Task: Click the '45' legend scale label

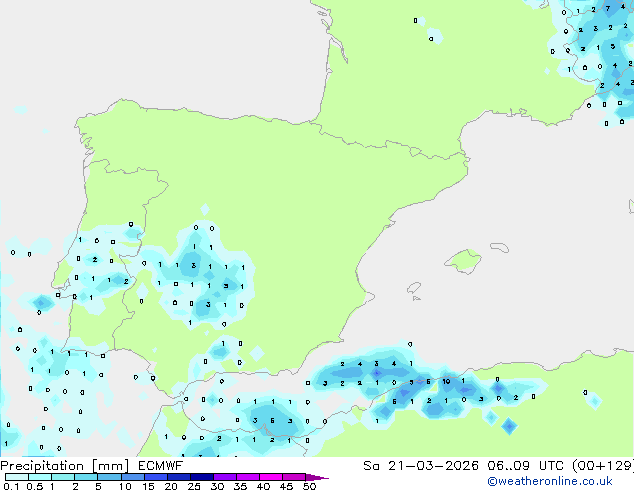Action: tap(286, 486)
